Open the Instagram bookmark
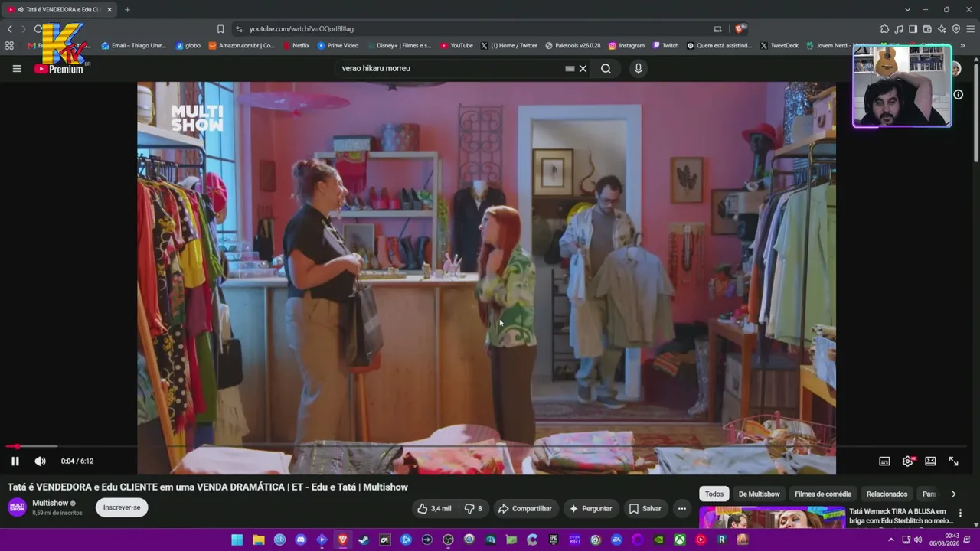The image size is (980, 551). 626,45
